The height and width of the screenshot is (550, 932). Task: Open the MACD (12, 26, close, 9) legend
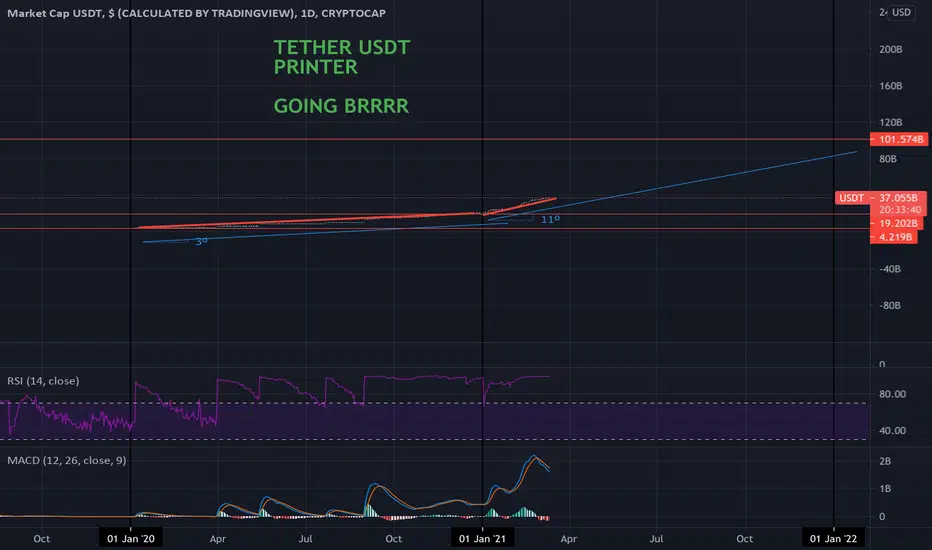tap(67, 460)
